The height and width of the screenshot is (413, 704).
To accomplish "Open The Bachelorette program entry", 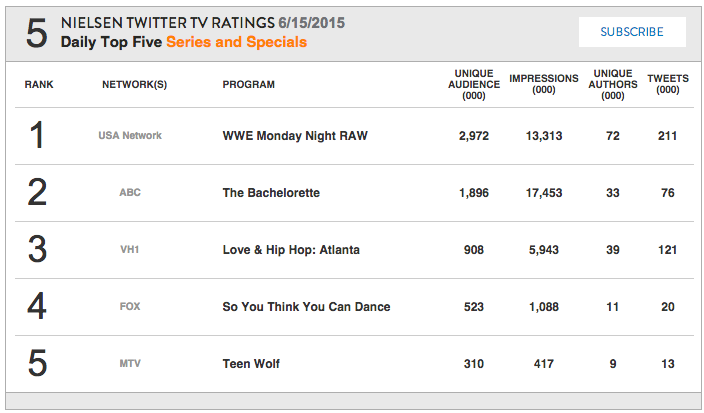I will tap(271, 193).
